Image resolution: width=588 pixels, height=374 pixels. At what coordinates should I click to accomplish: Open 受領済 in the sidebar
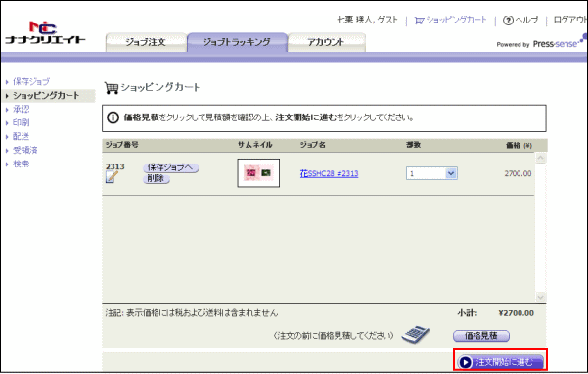(x=25, y=150)
